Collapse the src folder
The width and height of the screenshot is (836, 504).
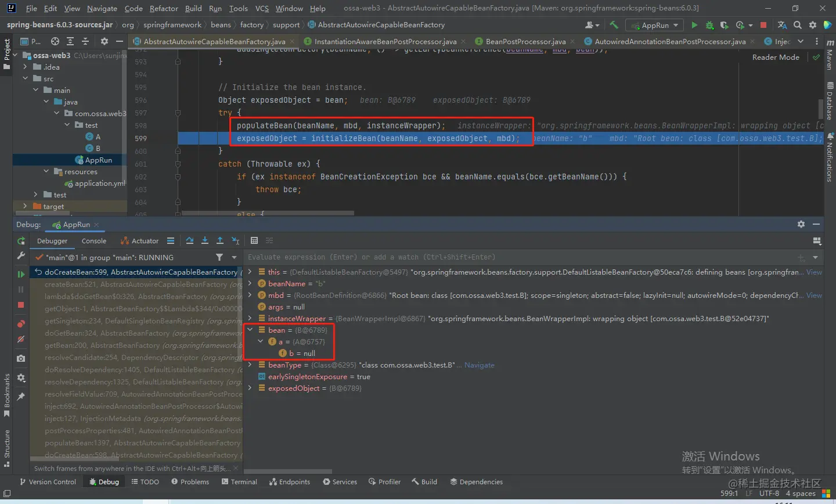(25, 78)
